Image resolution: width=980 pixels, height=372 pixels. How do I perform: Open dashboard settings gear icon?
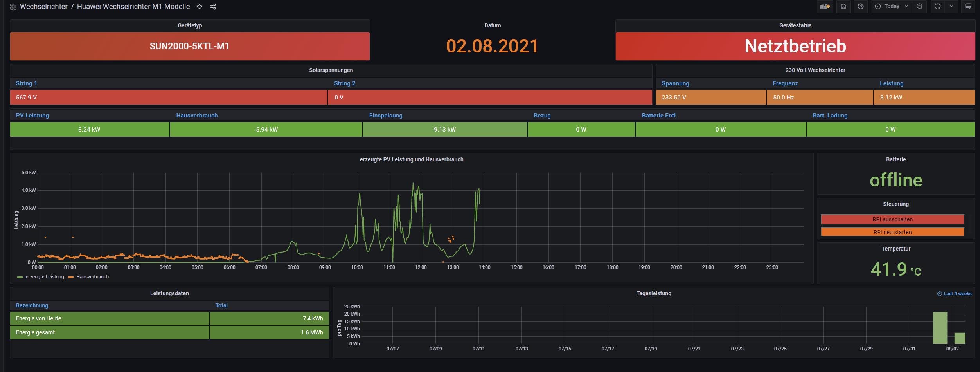(860, 7)
